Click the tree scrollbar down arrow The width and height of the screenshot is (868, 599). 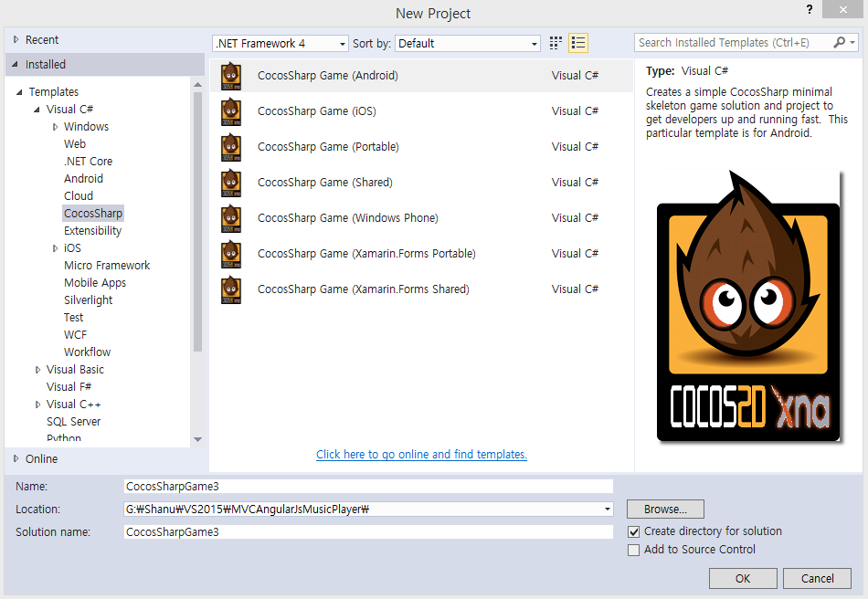(x=197, y=440)
